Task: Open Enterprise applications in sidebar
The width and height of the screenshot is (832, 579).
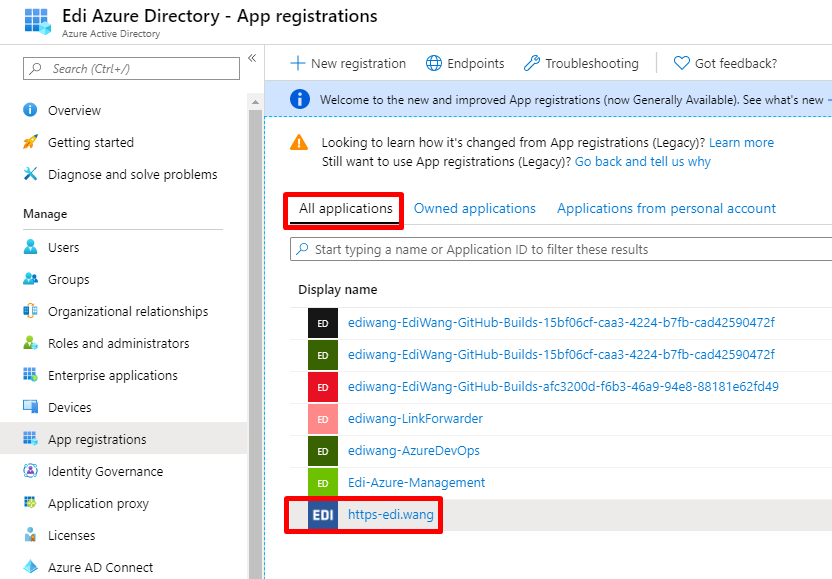Action: pyautogui.click(x=112, y=375)
